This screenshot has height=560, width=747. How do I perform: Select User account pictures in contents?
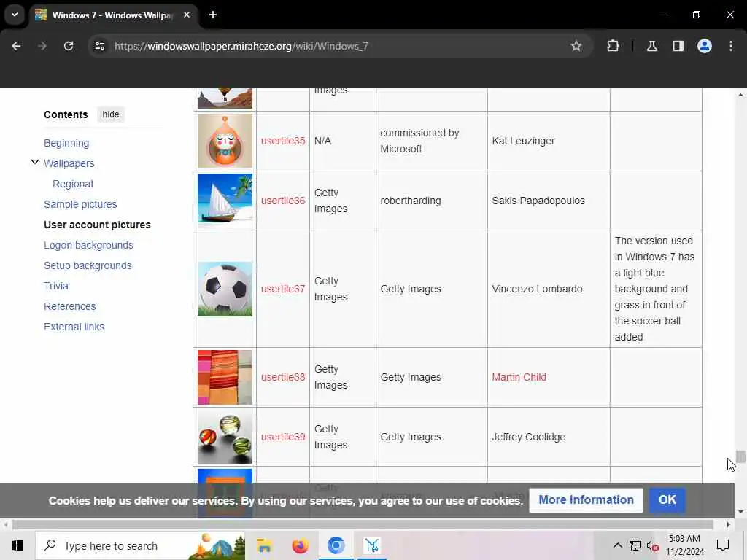pos(97,225)
